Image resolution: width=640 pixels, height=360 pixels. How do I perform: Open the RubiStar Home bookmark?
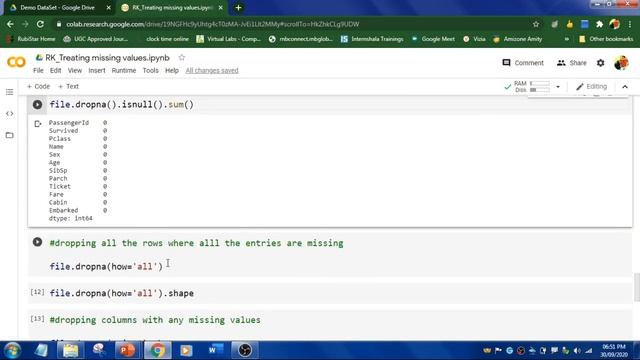pos(31,39)
